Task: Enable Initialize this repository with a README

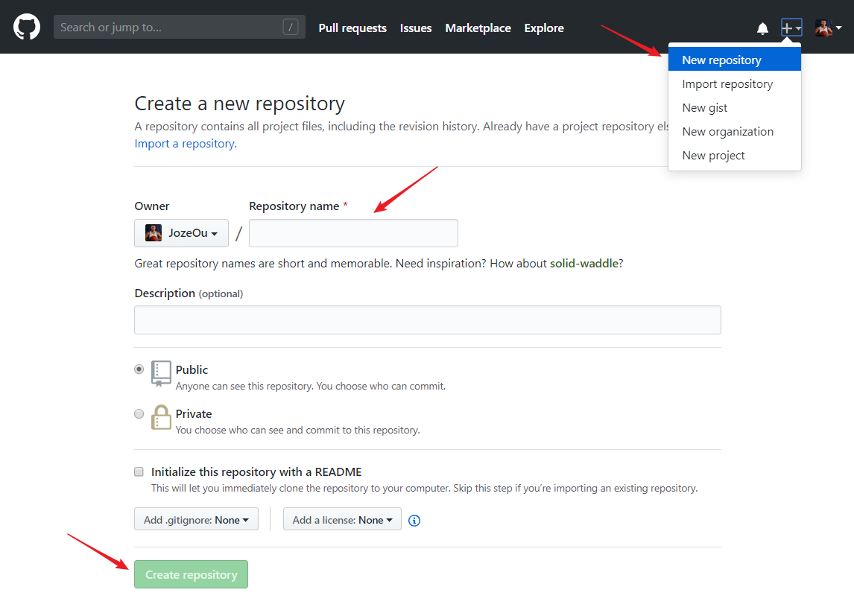Action: [139, 471]
